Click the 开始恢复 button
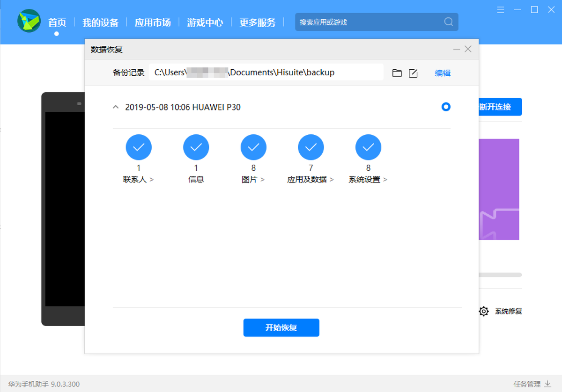The image size is (562, 392). pos(281,327)
